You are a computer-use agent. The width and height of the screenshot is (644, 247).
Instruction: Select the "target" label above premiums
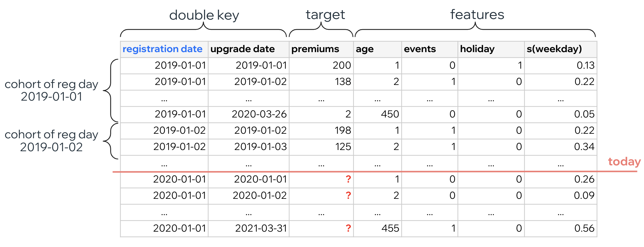point(325,14)
